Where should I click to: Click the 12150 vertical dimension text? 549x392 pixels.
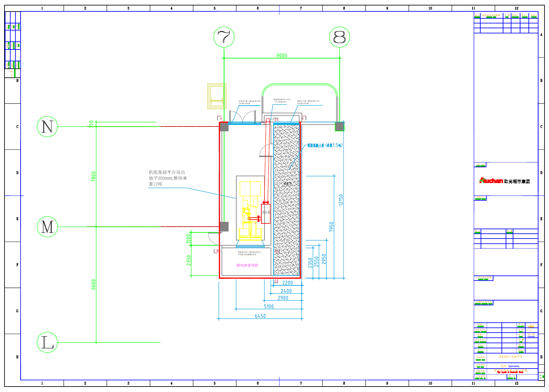tap(341, 200)
